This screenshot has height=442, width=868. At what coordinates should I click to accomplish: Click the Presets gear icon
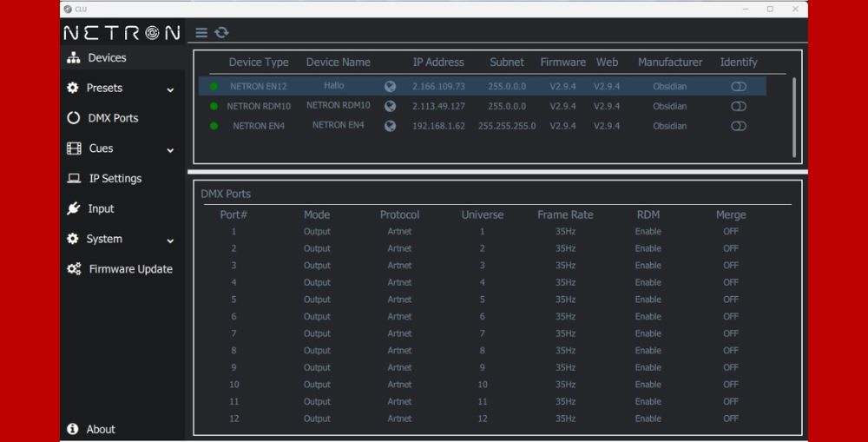click(x=73, y=88)
